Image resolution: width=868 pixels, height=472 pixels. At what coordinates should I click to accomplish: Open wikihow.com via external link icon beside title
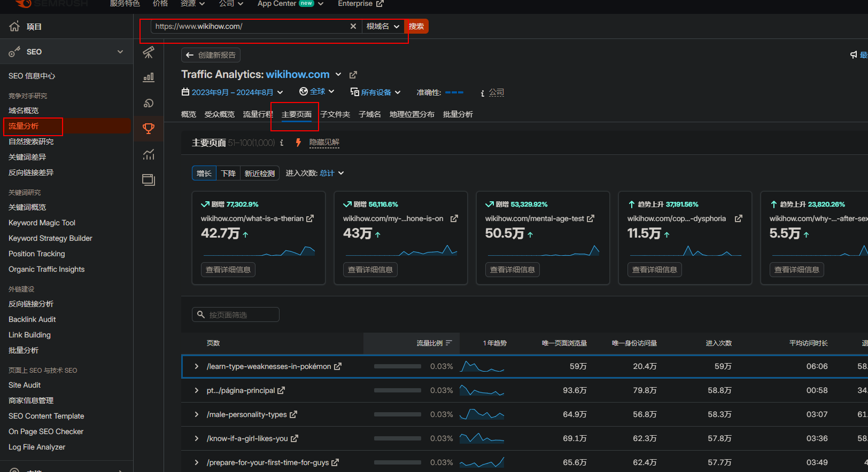pos(353,75)
